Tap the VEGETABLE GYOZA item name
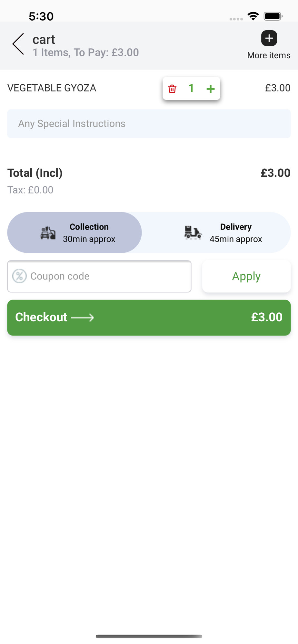 (52, 88)
